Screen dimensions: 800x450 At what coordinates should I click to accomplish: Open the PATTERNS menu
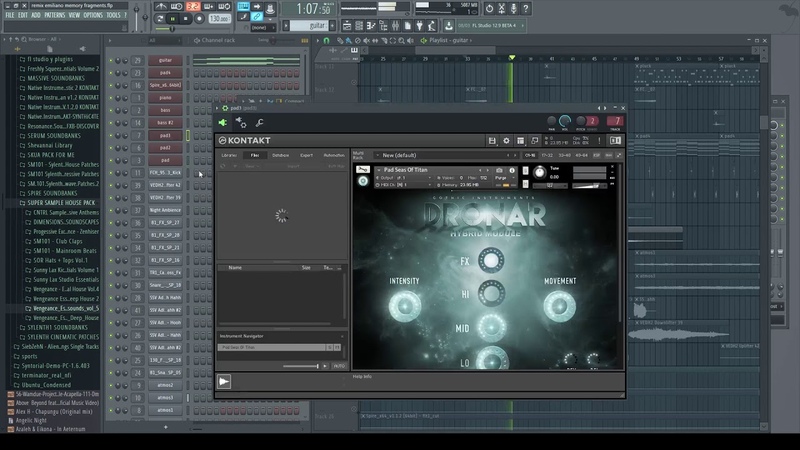(55, 15)
